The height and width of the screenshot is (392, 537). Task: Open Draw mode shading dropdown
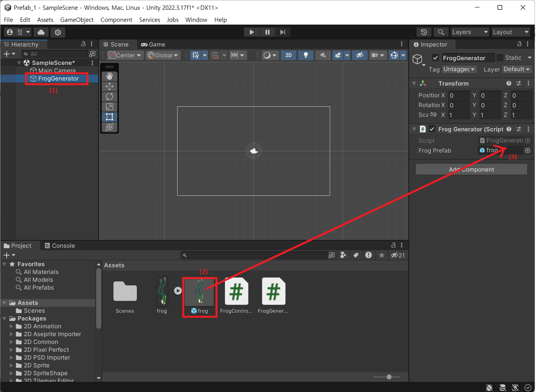pyautogui.click(x=269, y=55)
